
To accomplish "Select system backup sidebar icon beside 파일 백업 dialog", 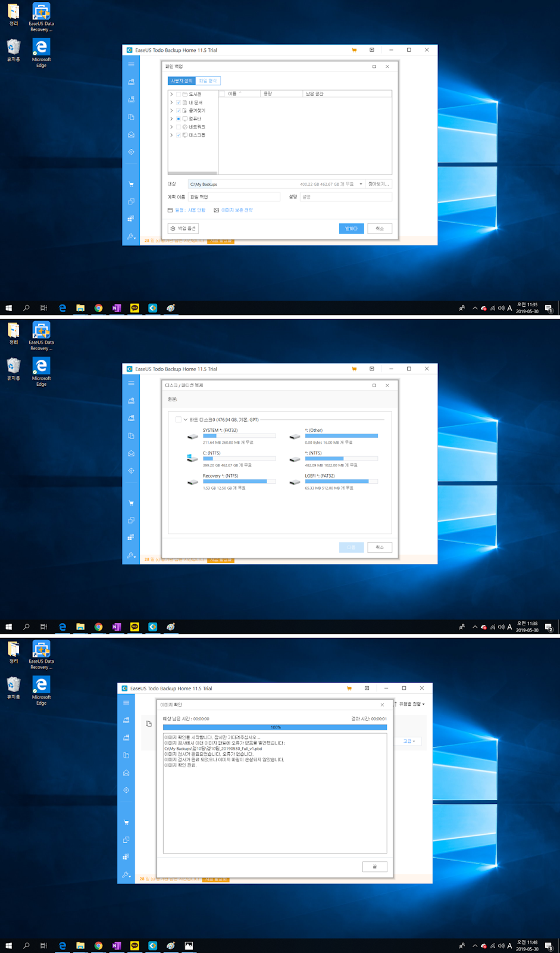I will point(131,99).
